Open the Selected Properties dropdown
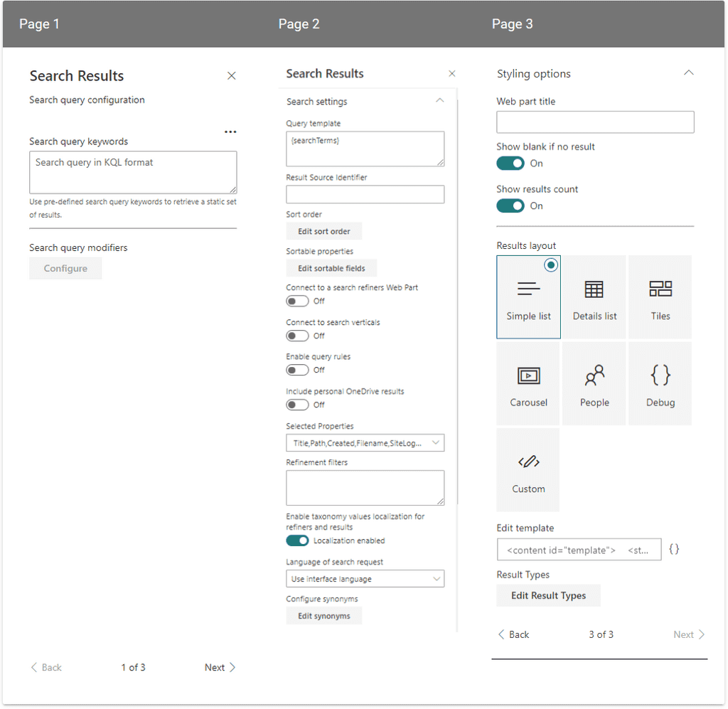Screen dimensions: 728x709 (x=365, y=443)
